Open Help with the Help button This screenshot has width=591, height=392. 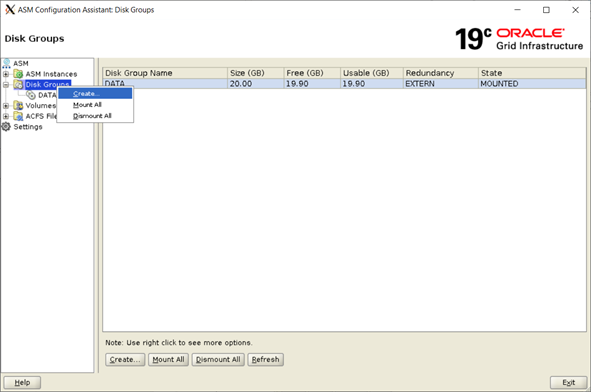pos(22,383)
